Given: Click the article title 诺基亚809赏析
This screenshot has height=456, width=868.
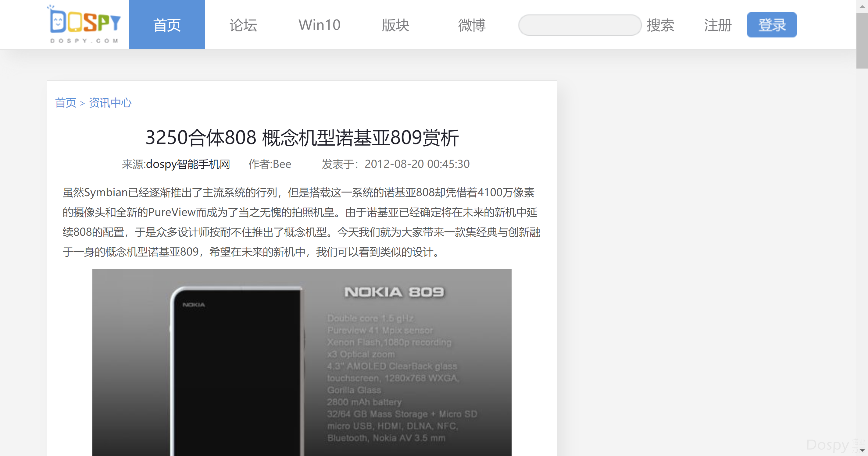Looking at the screenshot, I should [x=302, y=137].
